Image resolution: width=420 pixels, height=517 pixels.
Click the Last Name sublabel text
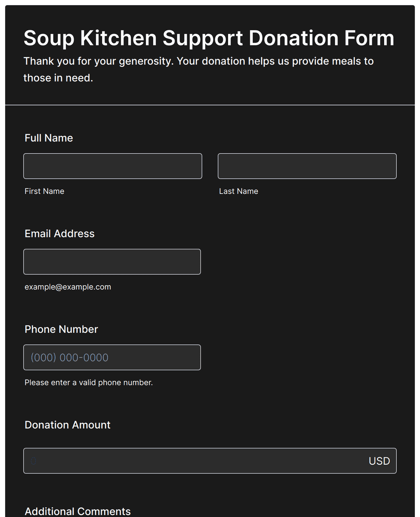pyautogui.click(x=239, y=191)
